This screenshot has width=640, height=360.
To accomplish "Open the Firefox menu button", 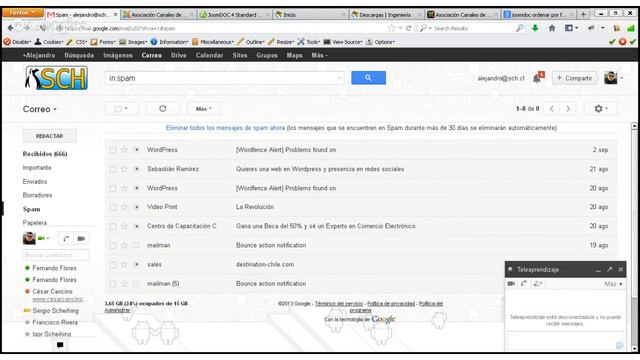I will [x=22, y=13].
